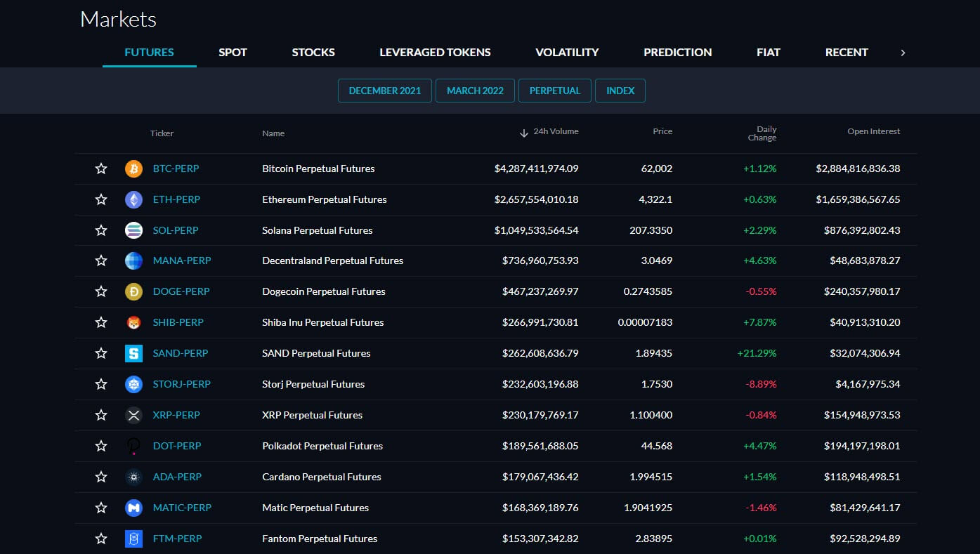Star the SOL-PERP market
Screen dimensions: 980x554
101,230
